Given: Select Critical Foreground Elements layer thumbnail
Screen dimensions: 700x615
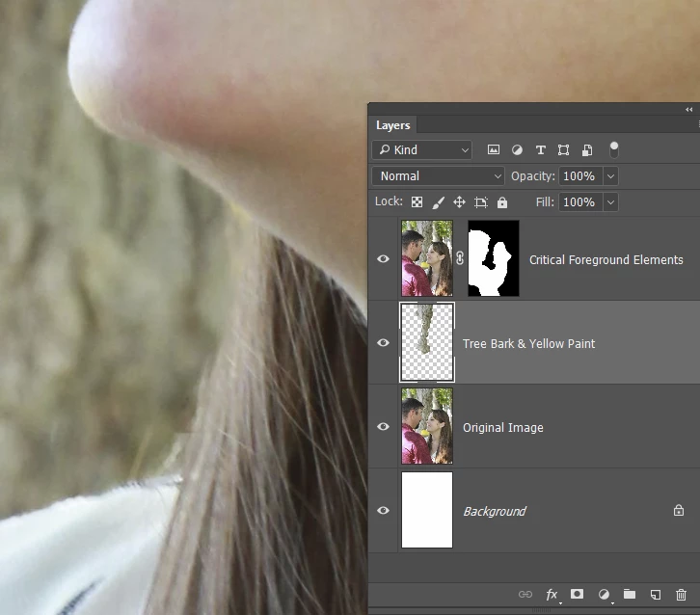Looking at the screenshot, I should 427,258.
